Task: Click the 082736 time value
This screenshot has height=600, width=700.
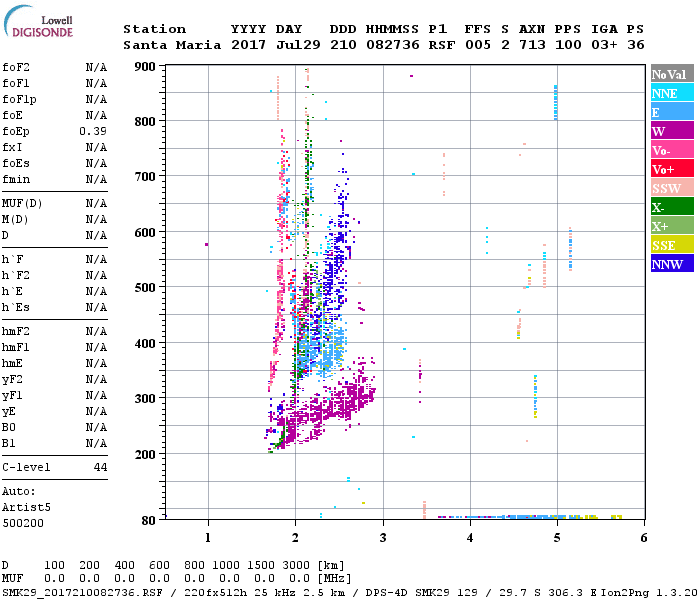Action: pyautogui.click(x=393, y=46)
